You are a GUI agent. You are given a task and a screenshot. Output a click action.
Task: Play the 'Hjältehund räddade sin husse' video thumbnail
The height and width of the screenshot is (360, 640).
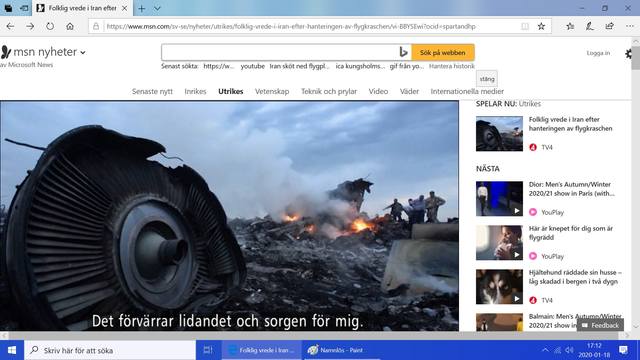[x=499, y=287]
